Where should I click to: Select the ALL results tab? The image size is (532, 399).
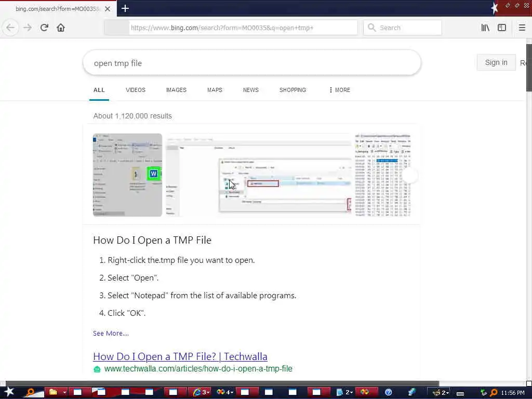(99, 90)
